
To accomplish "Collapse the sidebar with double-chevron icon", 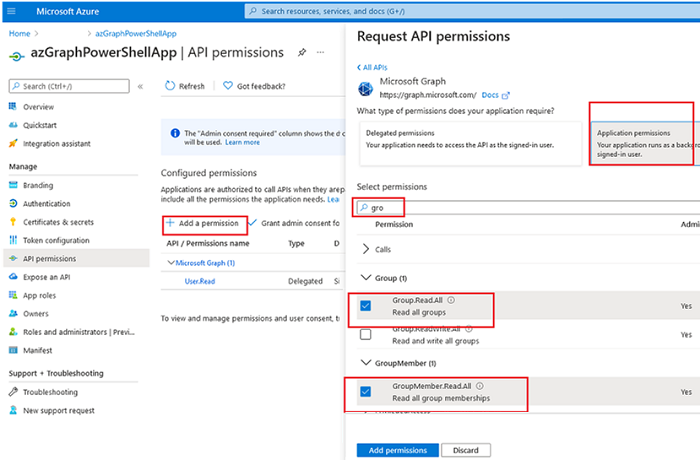I will coord(141,86).
